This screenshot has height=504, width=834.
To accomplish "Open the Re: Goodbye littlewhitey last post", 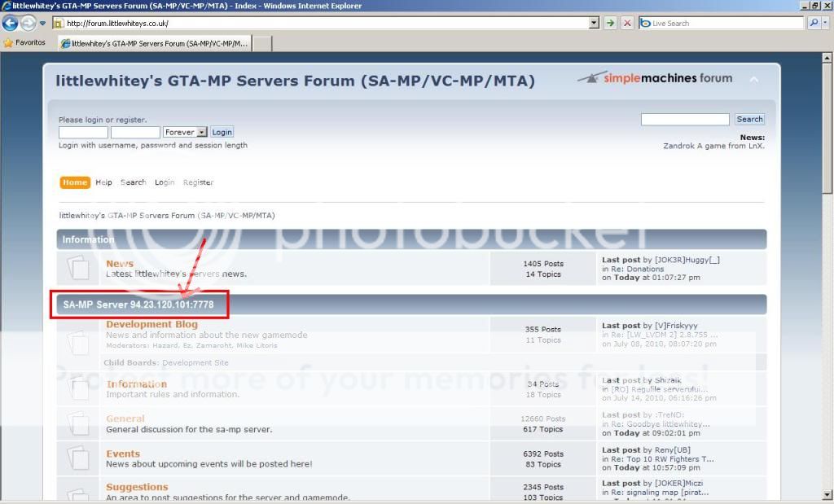I will tap(660, 424).
